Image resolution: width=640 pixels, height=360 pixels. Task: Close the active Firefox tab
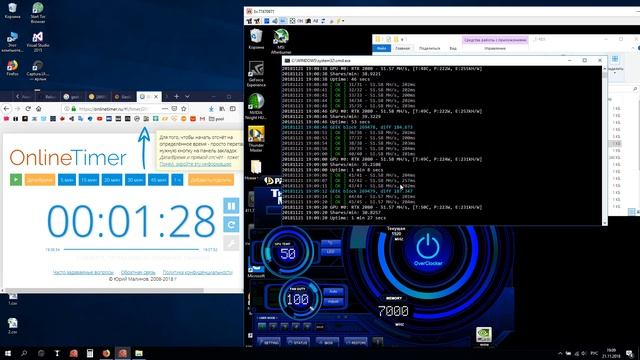pyautogui.click(x=156, y=97)
